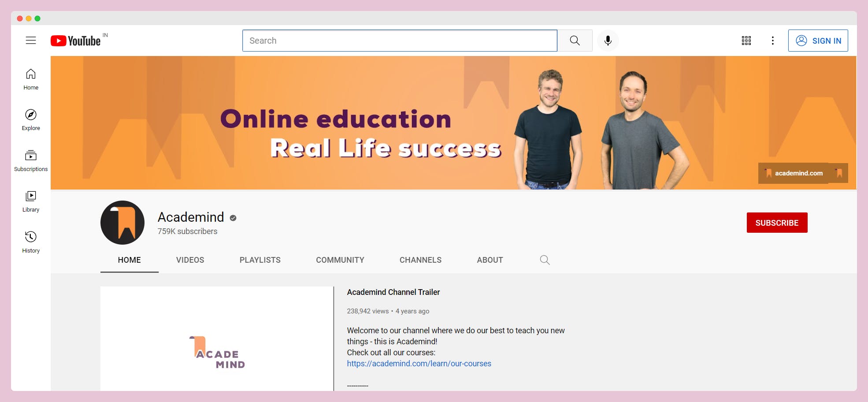Switch to the VIDEOS tab
Viewport: 868px width, 402px height.
coord(190,260)
